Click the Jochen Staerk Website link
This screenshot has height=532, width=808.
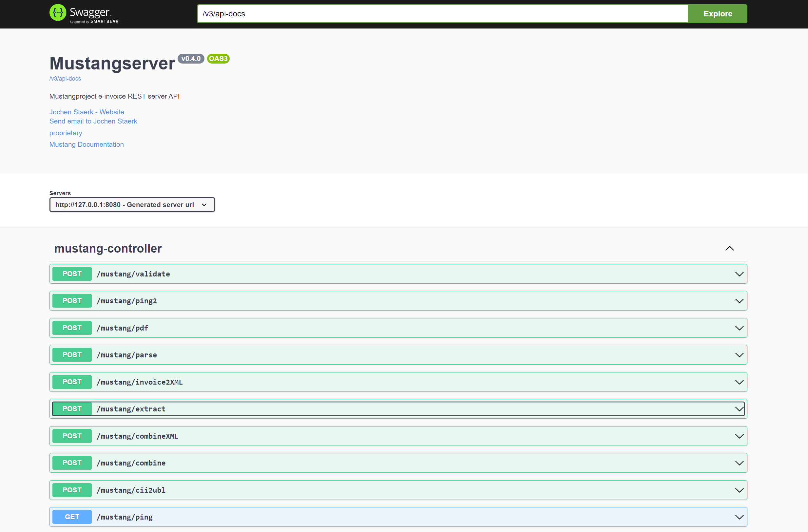pos(87,112)
